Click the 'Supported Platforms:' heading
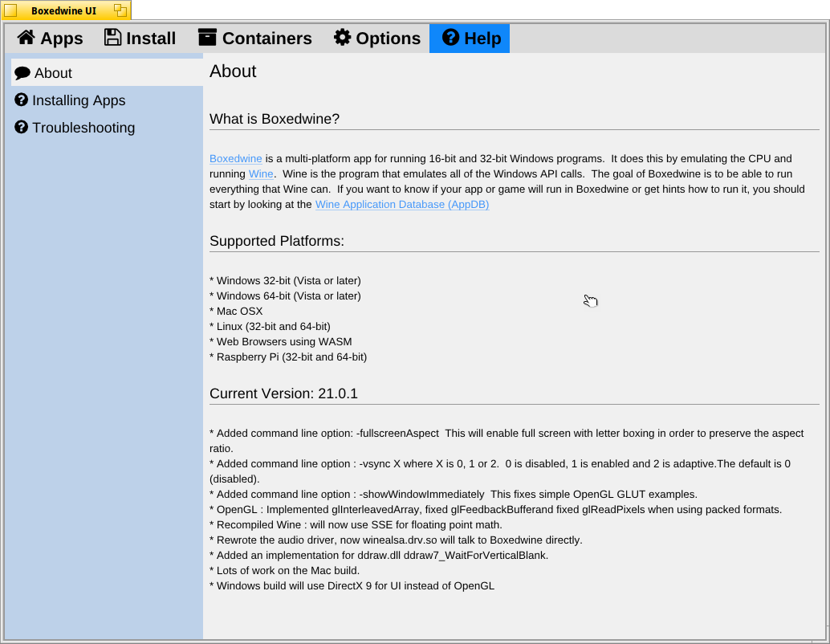Screen dimensions: 830x644 tap(277, 241)
